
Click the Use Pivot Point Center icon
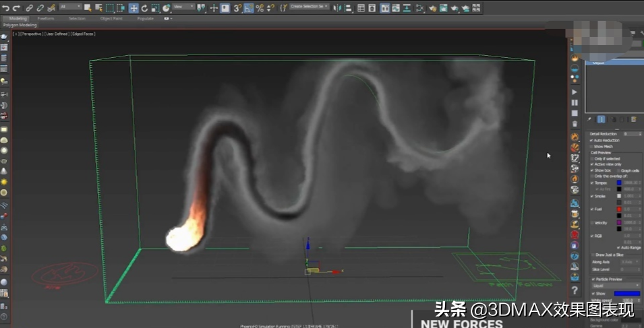[201, 8]
